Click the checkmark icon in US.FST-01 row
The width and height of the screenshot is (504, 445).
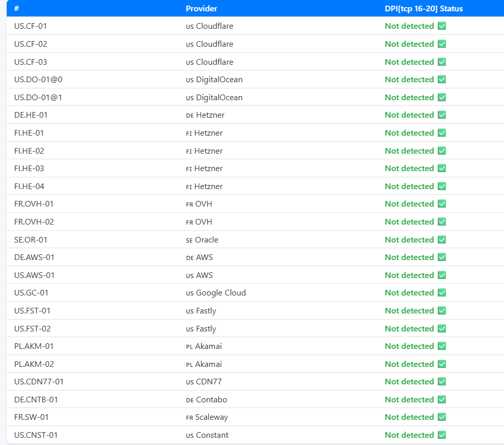[x=442, y=310]
